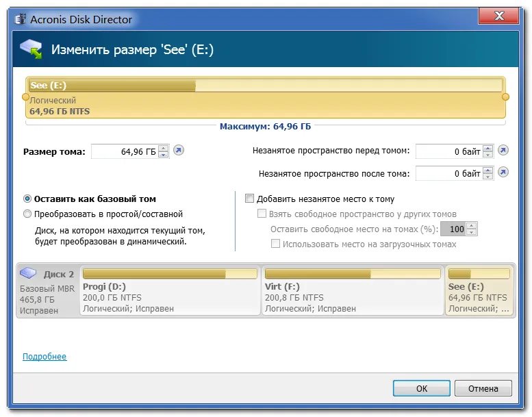Close the Acronis Disk Director dialog

498,16
